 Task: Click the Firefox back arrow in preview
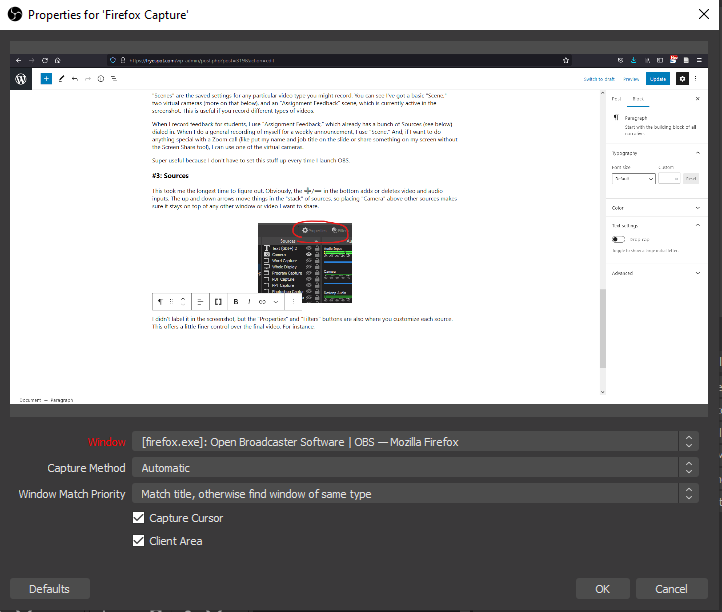pyautogui.click(x=18, y=60)
